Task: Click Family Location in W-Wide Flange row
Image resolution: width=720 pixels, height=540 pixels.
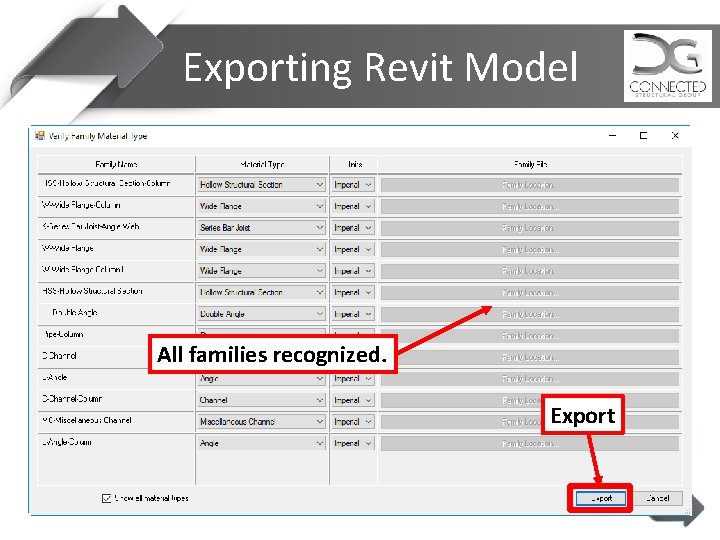Action: 530,249
